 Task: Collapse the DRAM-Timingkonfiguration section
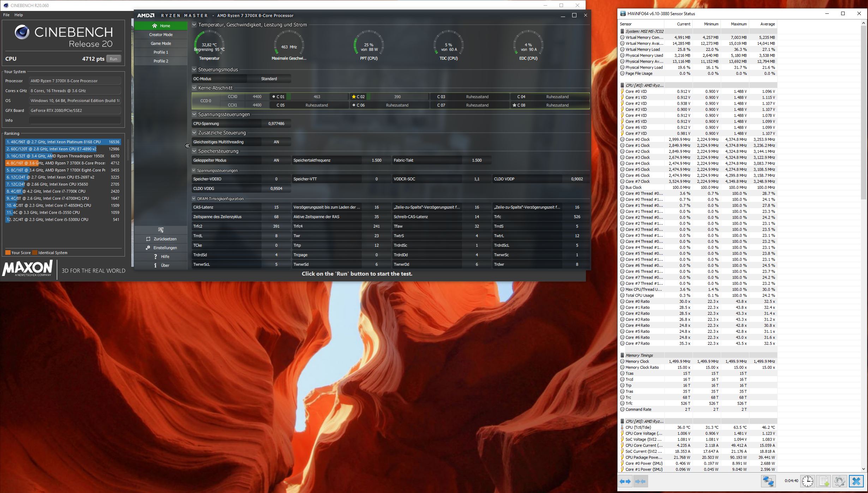(x=194, y=199)
